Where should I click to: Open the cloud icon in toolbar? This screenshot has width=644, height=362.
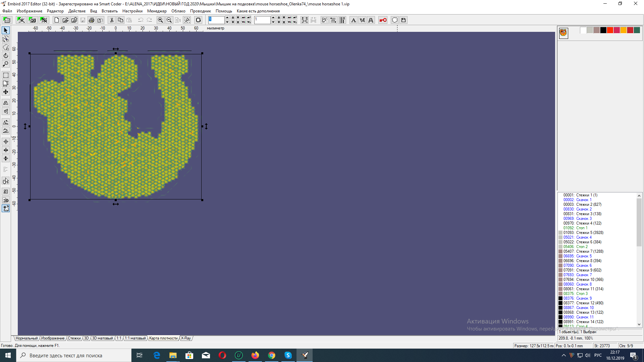[x=395, y=20]
